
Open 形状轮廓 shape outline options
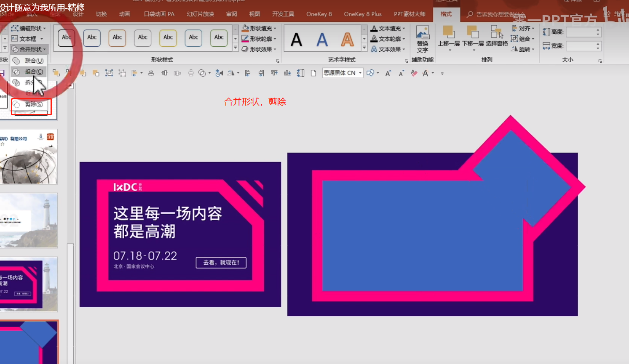pos(259,39)
